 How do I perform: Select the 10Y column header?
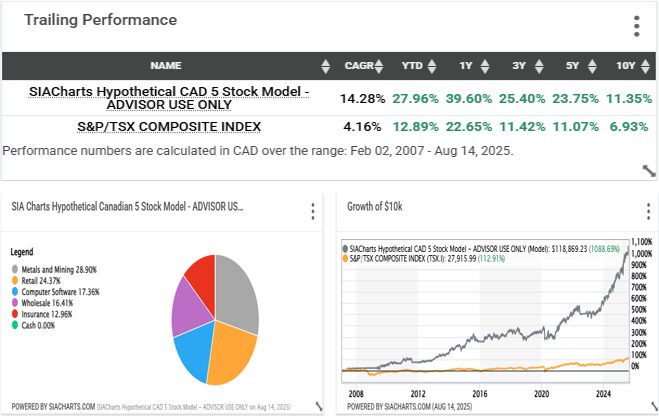click(x=625, y=66)
